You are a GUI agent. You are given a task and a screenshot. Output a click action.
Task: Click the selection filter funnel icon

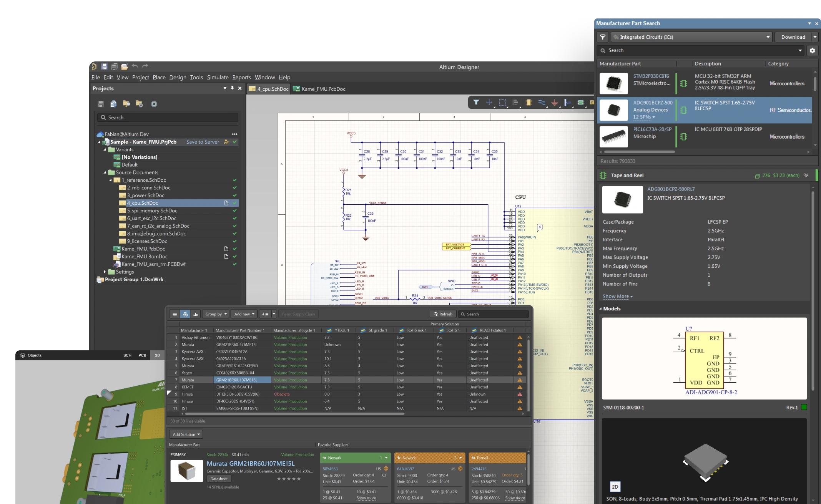coord(476,103)
